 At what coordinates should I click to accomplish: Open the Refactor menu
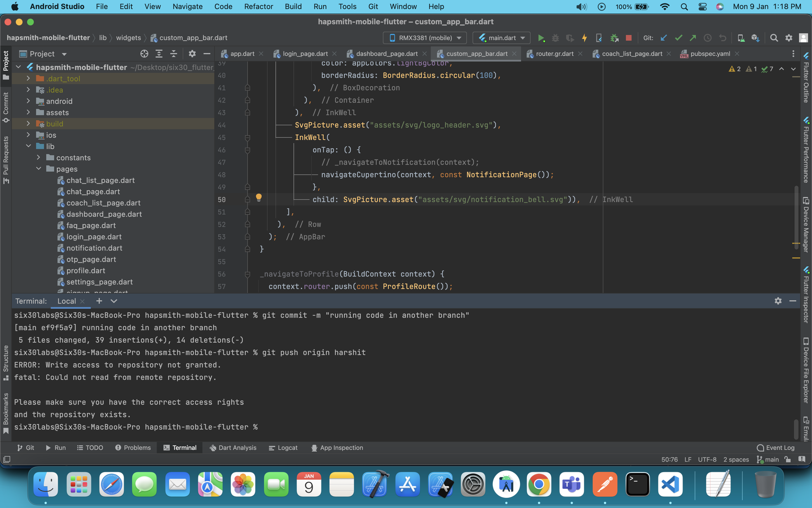tap(258, 6)
